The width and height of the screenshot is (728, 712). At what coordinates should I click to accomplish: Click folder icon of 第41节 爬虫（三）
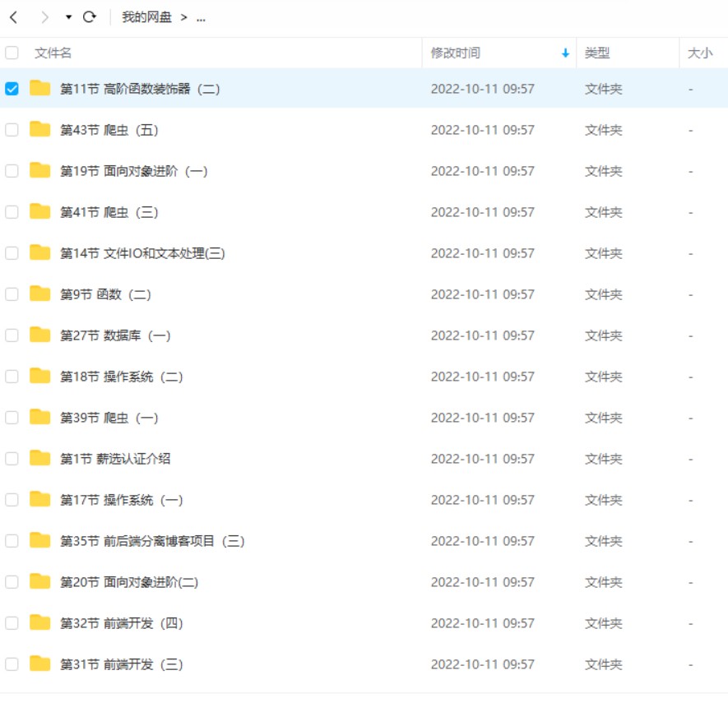pyautogui.click(x=40, y=211)
